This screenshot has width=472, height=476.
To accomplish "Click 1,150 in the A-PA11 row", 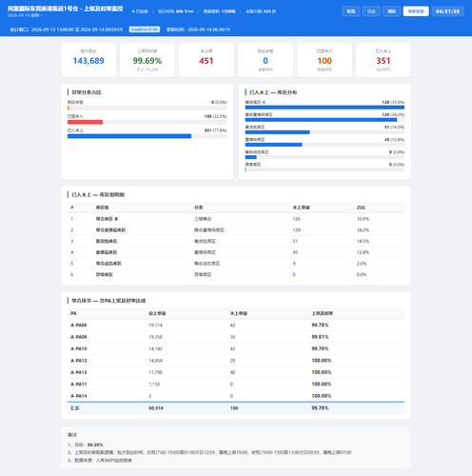I will tap(154, 385).
